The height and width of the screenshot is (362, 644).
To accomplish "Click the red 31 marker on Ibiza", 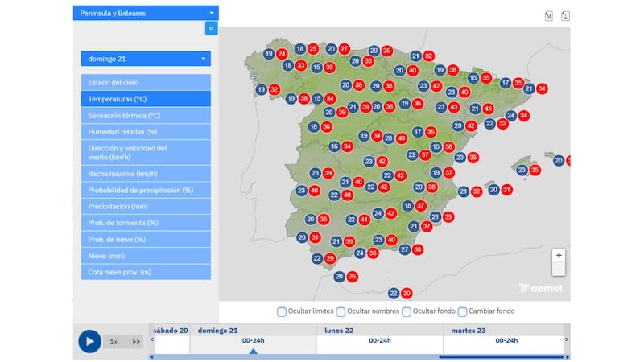I will (507, 190).
